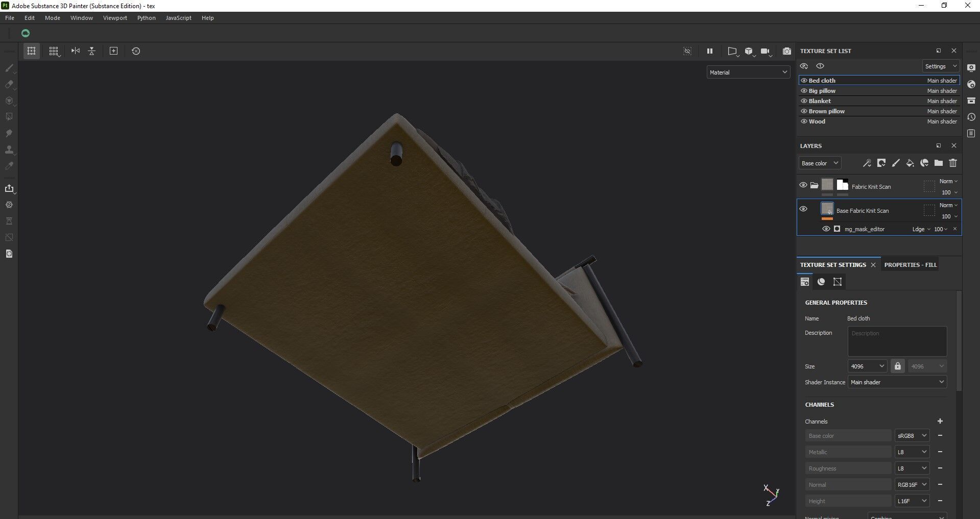This screenshot has height=519, width=980.
Task: Open the camera selection dropdown
Action: click(x=766, y=51)
